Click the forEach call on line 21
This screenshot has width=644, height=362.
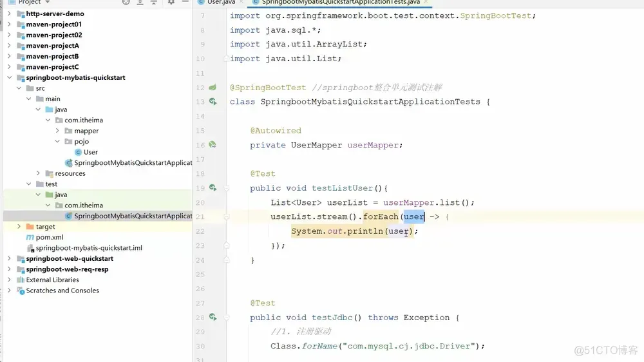(381, 216)
